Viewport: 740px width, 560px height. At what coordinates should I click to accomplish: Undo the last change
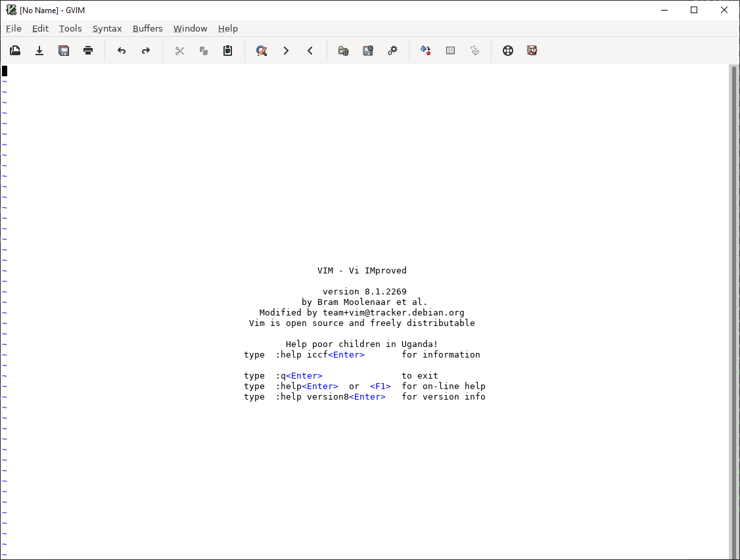tap(122, 51)
